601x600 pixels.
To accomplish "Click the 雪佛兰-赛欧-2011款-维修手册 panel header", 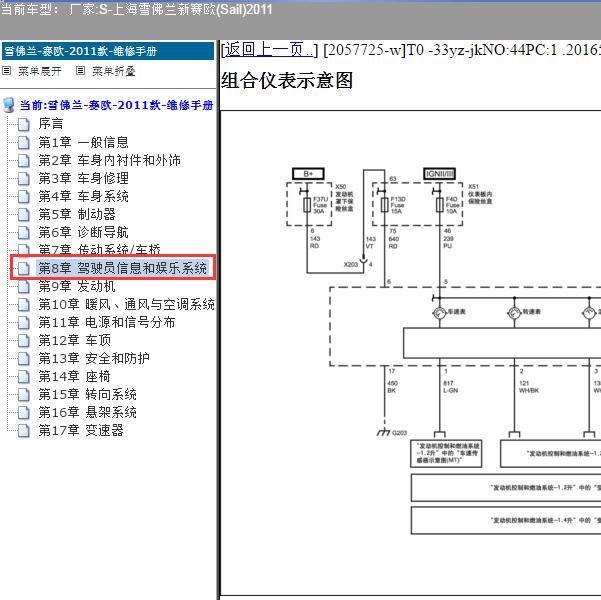I will (x=108, y=51).
